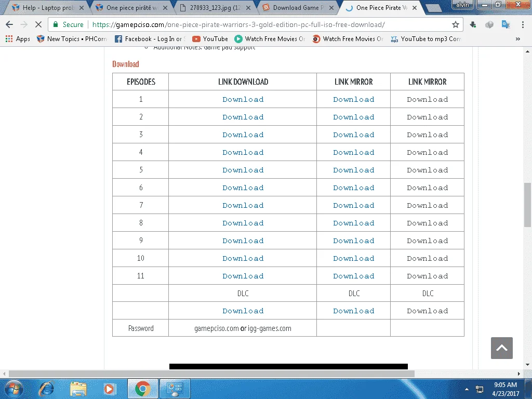The width and height of the screenshot is (532, 399).
Task: Close the Help - Laptop prob tab
Action: pyautogui.click(x=82, y=8)
